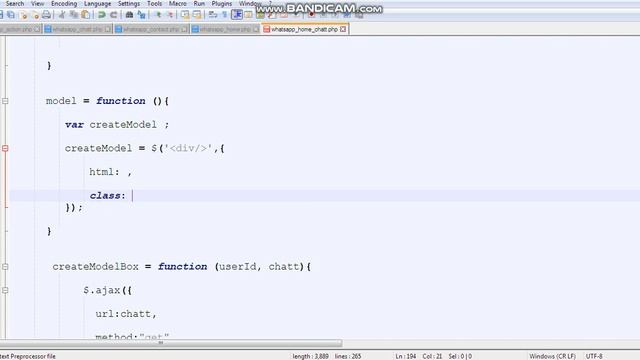Click the Close All toolbar icon
Image resolution: width=640 pixels, height=360 pixels.
tap(36, 15)
